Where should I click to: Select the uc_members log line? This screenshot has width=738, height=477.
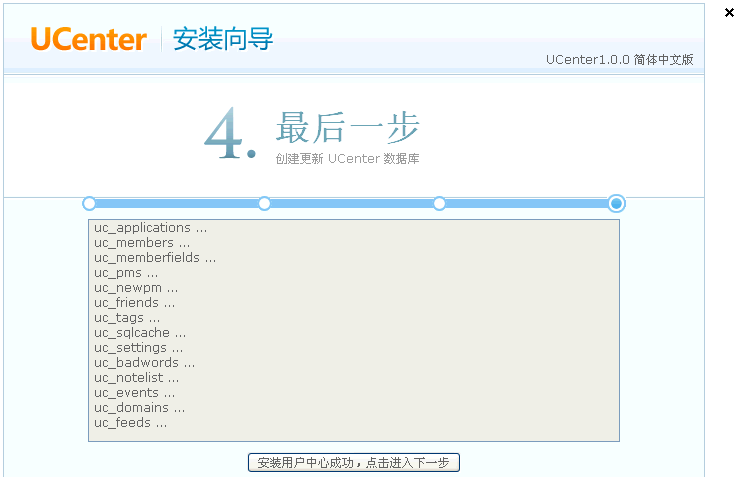coord(142,243)
